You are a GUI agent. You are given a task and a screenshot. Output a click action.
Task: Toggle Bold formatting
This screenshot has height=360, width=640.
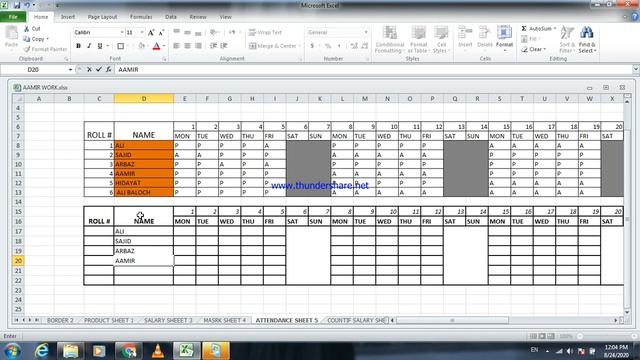tap(78, 46)
